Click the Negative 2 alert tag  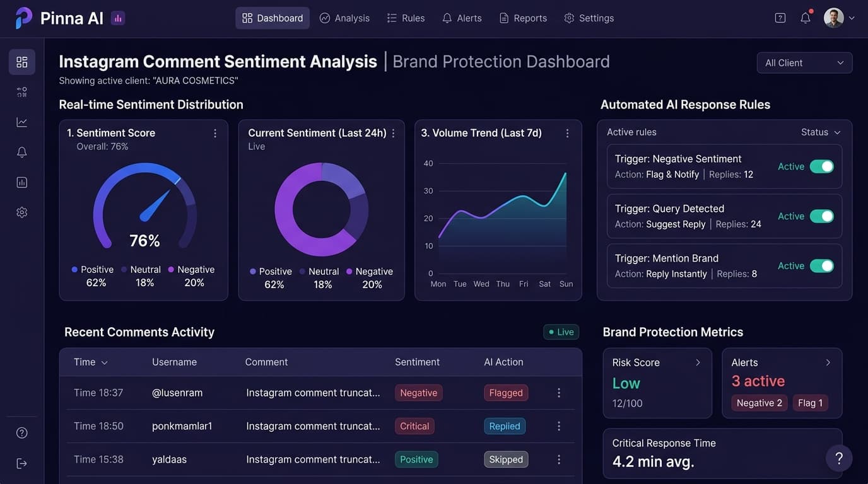point(759,403)
